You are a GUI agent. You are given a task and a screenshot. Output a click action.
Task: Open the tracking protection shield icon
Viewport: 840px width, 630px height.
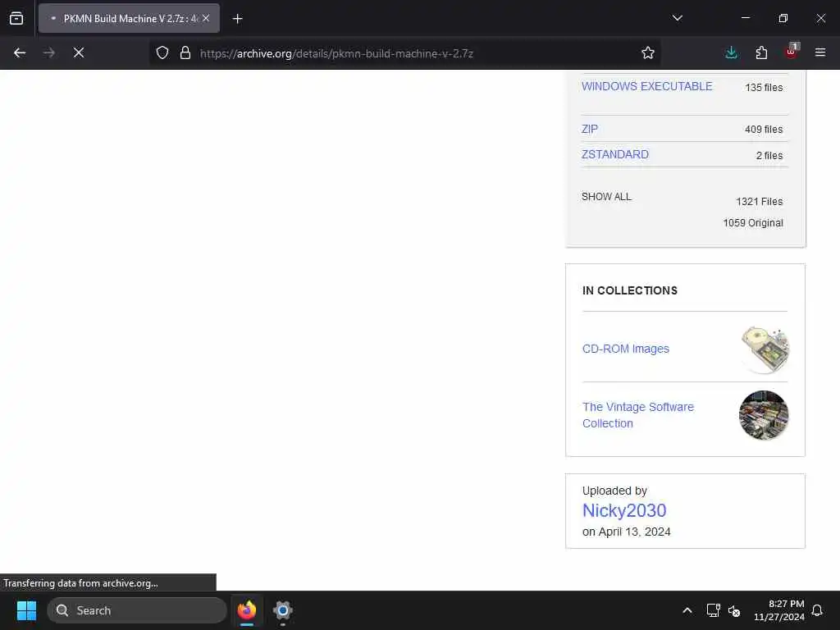point(162,52)
